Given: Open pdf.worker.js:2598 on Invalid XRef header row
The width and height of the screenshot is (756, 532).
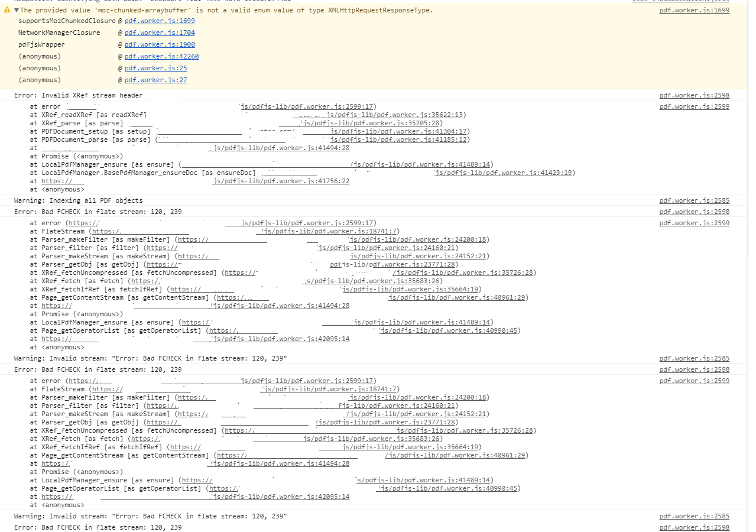Looking at the screenshot, I should [x=695, y=95].
